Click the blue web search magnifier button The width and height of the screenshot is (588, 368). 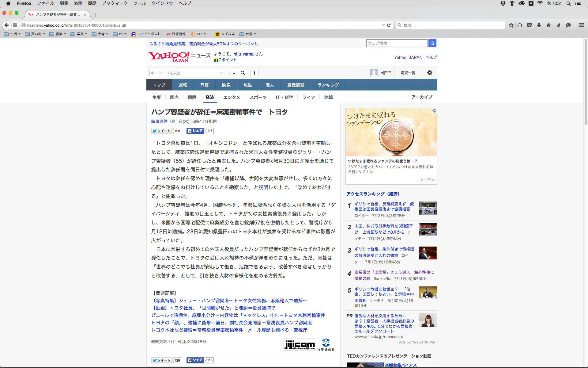432,43
